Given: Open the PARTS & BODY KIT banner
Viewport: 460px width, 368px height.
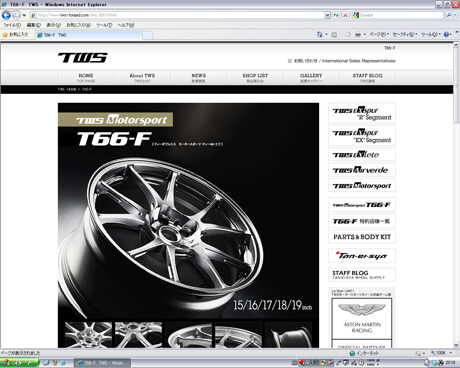Looking at the screenshot, I should tap(362, 237).
